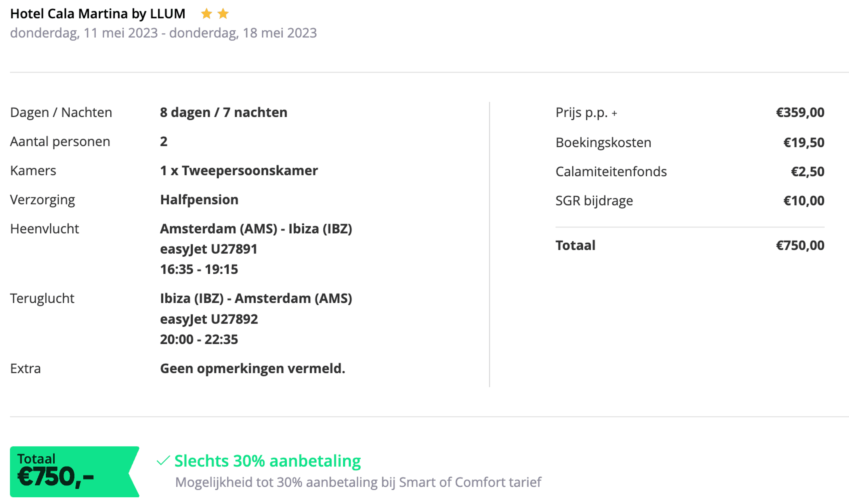Click the Slechts 30% aanbetaling heading
This screenshot has height=504, width=849.
click(x=267, y=461)
